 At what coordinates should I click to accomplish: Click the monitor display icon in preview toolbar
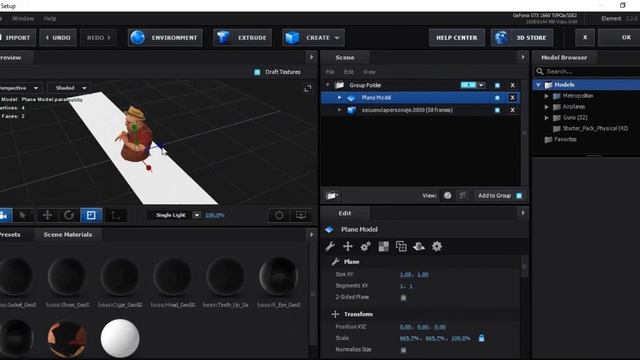click(x=301, y=215)
